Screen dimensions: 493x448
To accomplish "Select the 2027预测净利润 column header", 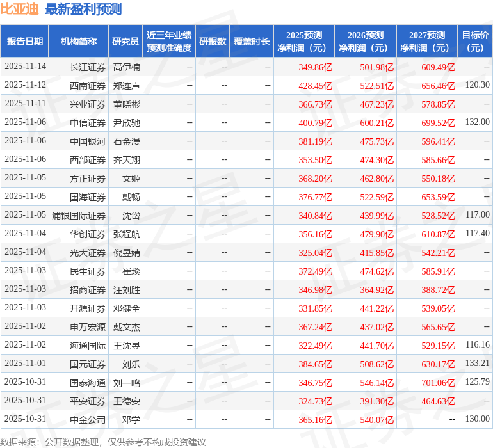I will pyautogui.click(x=427, y=41).
